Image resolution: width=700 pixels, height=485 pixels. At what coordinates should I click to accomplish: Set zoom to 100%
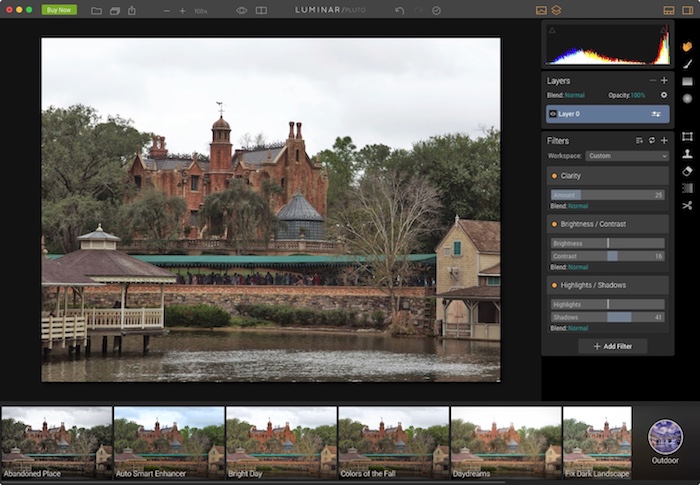tap(200, 11)
